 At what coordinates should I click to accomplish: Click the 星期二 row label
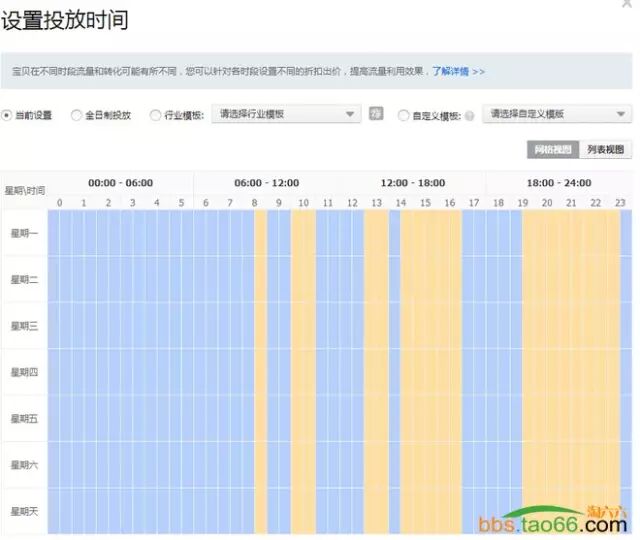coord(24,280)
